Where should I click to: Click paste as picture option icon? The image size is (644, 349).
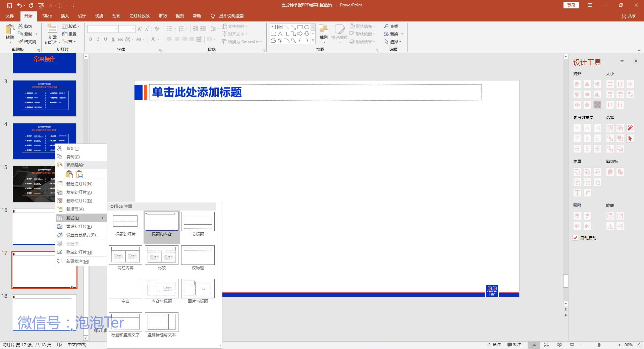79,174
